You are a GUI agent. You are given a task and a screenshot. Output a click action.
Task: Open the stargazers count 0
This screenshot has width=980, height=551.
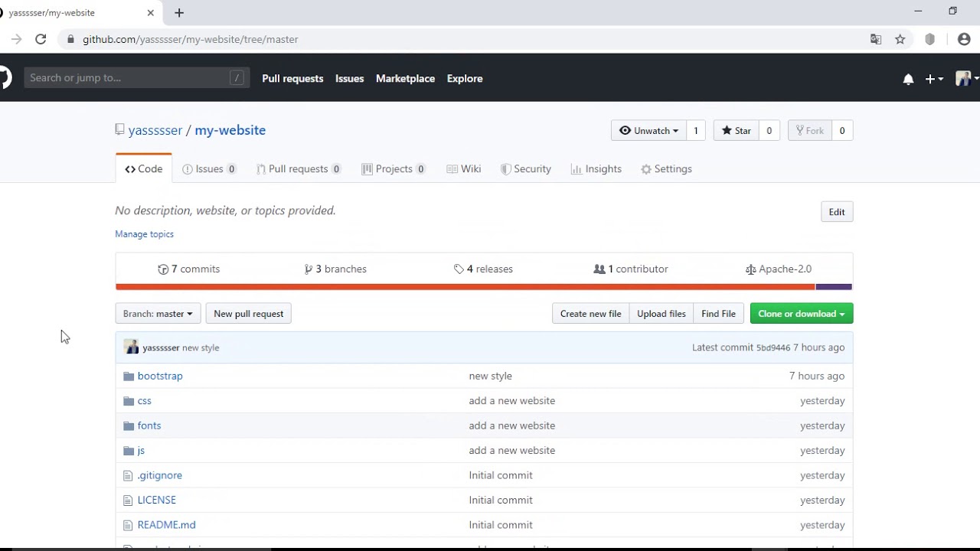click(769, 131)
